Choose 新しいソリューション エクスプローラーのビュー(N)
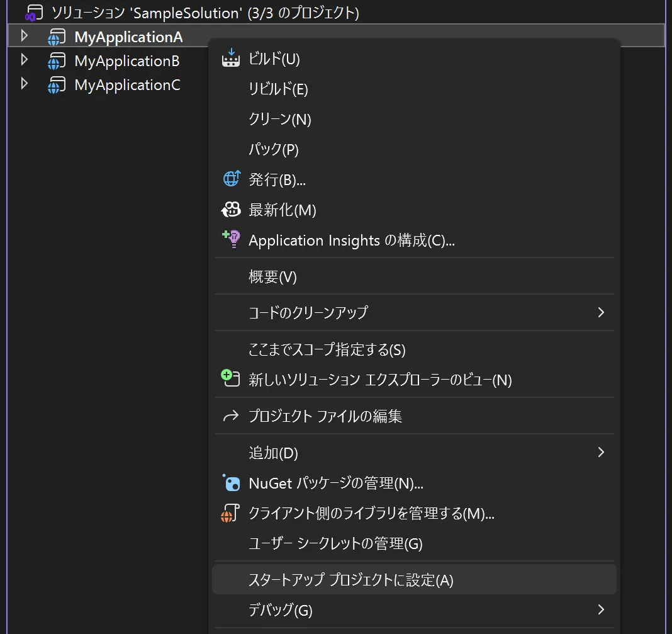Screen dimensions: 672x634 click(414, 380)
